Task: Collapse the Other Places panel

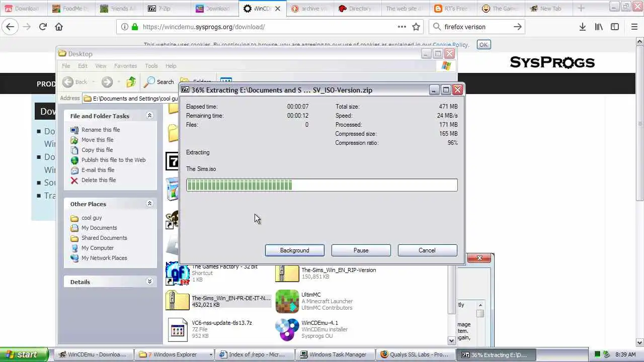Action: coord(149,204)
